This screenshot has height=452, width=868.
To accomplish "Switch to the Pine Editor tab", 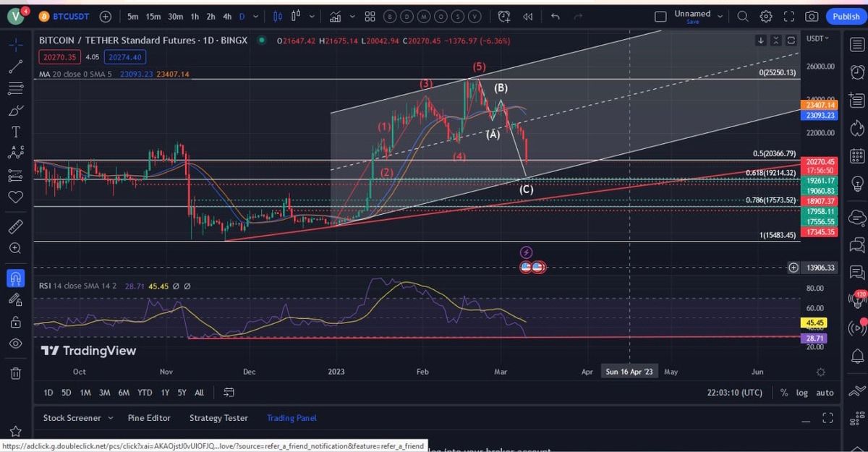I will 149,418.
